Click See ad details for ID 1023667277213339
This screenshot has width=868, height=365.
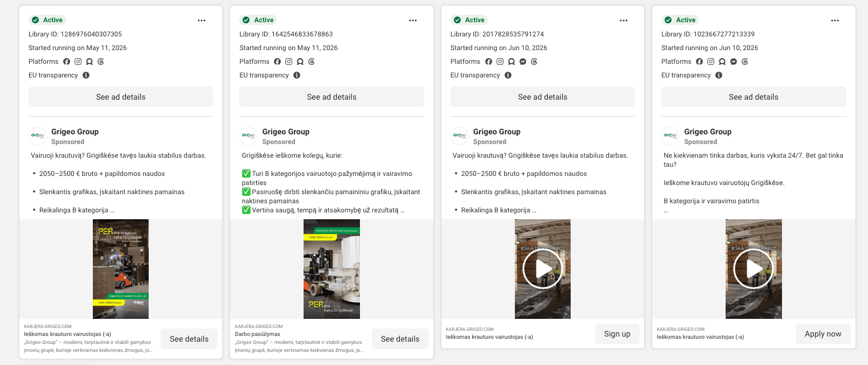pyautogui.click(x=754, y=97)
